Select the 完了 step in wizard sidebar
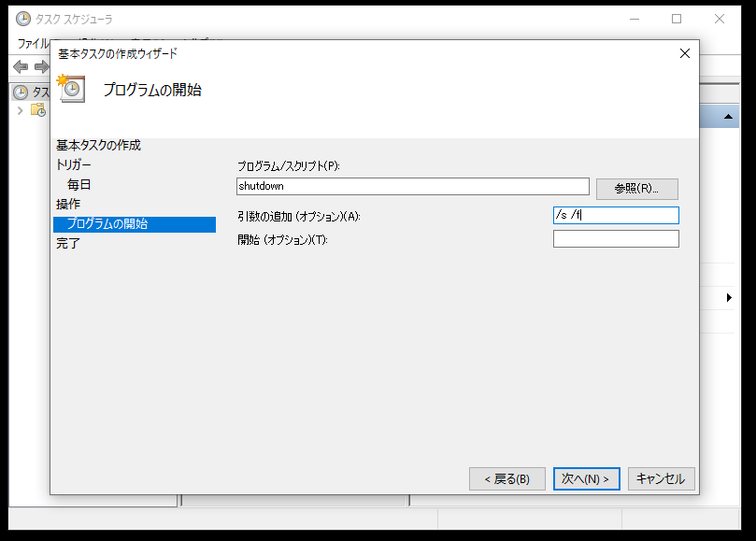Screen dimensions: 756x541 tap(68, 243)
